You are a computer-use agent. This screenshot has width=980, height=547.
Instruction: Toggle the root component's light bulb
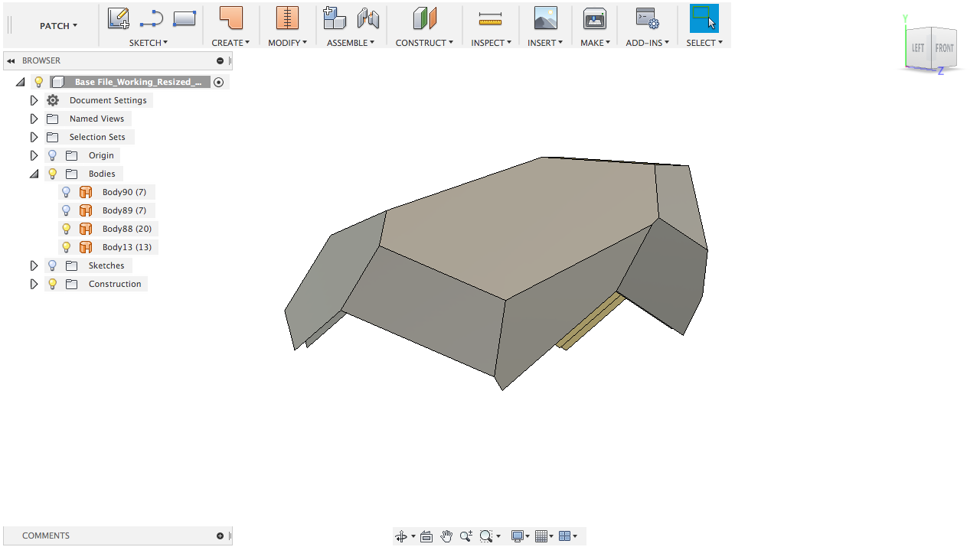(x=39, y=82)
